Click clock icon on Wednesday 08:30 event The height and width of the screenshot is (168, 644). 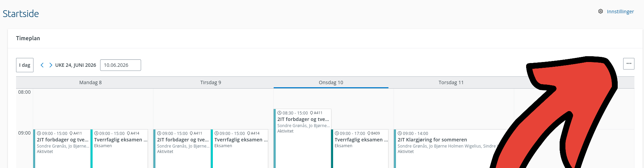(279, 113)
